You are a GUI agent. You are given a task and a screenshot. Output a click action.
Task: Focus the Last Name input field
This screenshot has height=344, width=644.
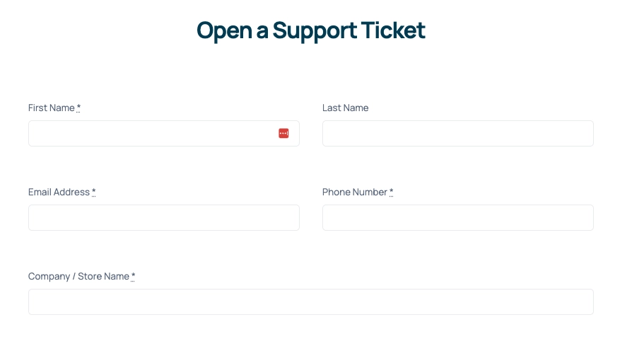point(458,133)
